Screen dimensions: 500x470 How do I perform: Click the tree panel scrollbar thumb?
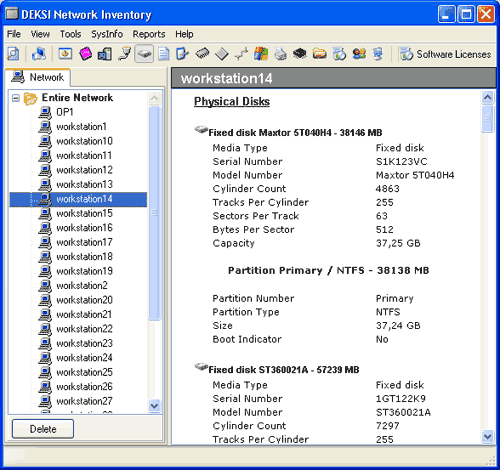pyautogui.click(x=154, y=213)
